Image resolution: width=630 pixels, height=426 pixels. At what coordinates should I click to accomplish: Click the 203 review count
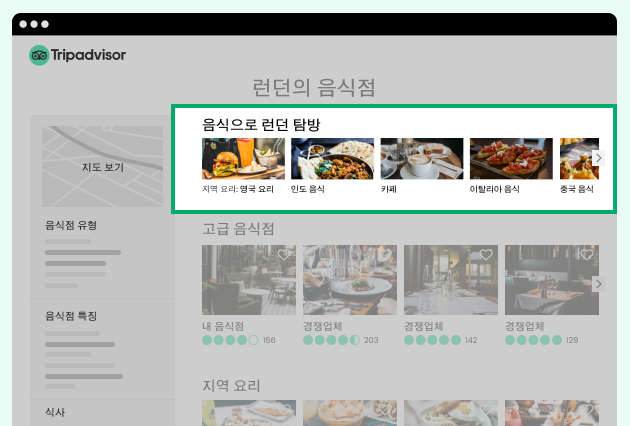371,340
